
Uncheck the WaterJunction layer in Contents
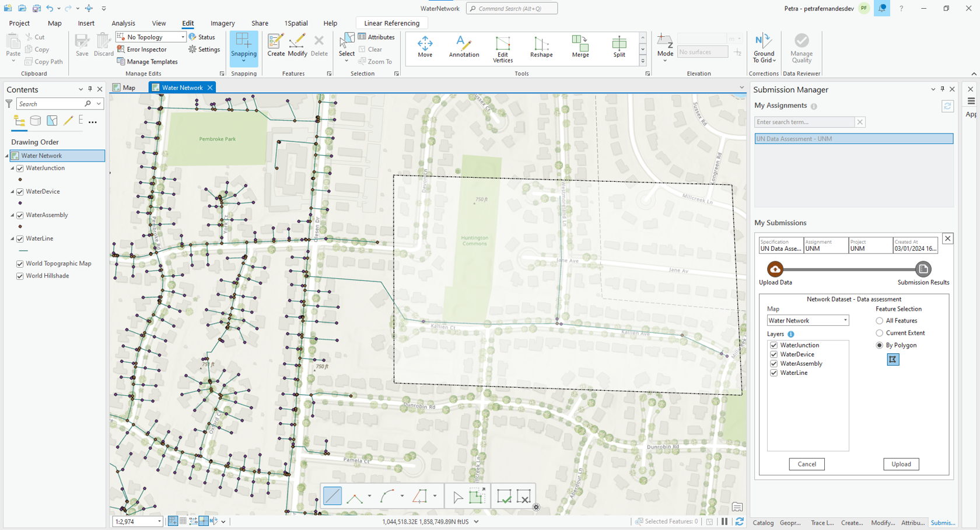[20, 169]
